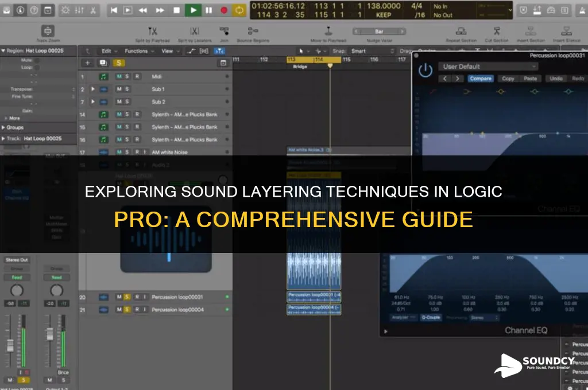Click the Join toolbar icon

[225, 31]
